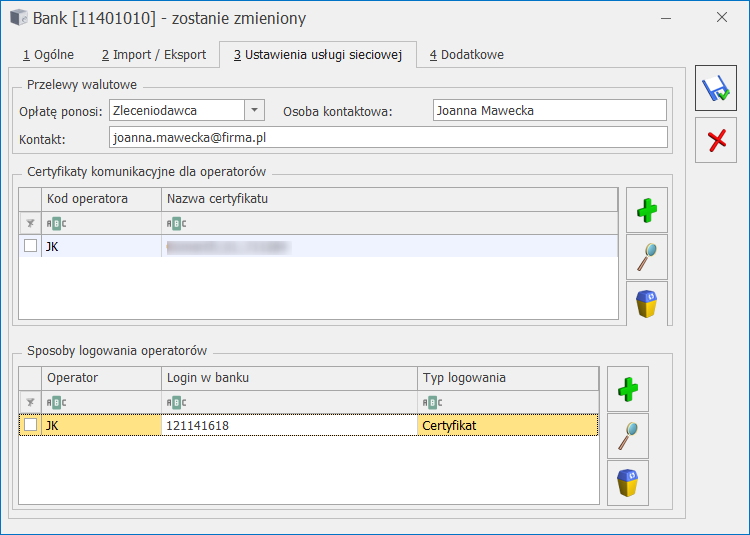Image resolution: width=750 pixels, height=535 pixels.
Task: Preview the selected certificate with the magnifier
Action: [x=647, y=257]
